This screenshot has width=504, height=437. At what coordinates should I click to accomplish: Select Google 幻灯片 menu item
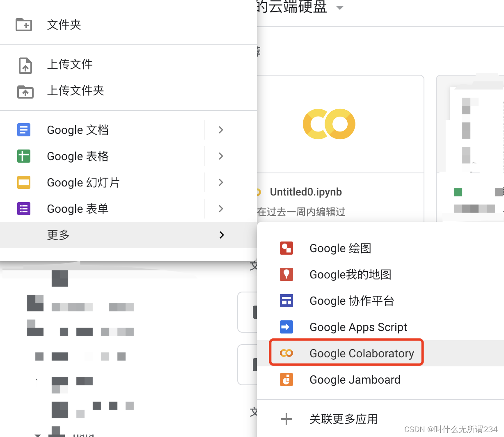coord(128,182)
